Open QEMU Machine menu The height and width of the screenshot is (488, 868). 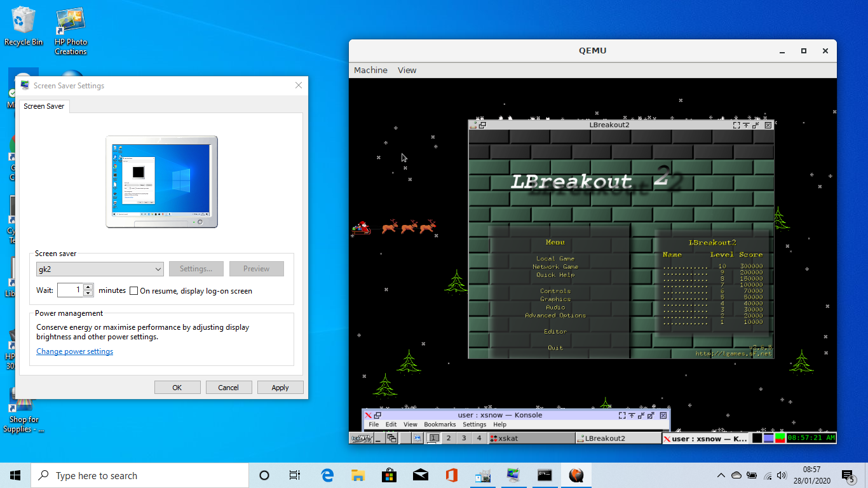tap(370, 70)
